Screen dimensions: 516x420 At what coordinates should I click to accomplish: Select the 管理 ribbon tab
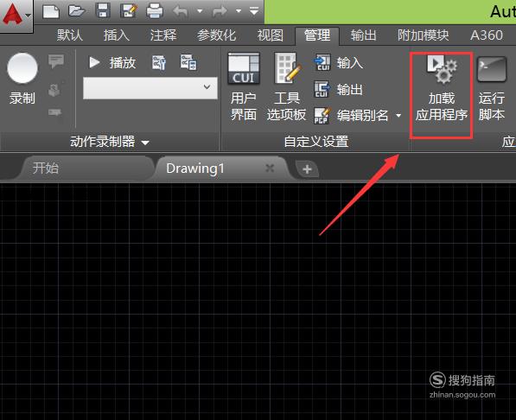point(317,35)
